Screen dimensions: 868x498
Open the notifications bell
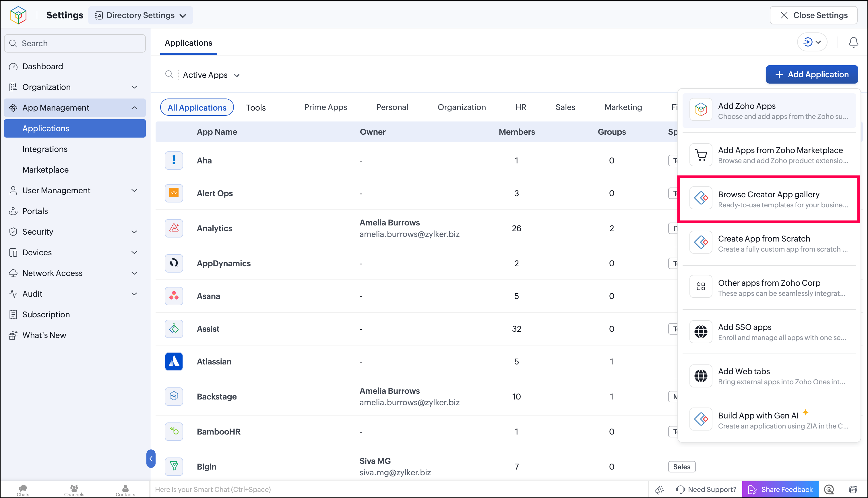coord(853,43)
